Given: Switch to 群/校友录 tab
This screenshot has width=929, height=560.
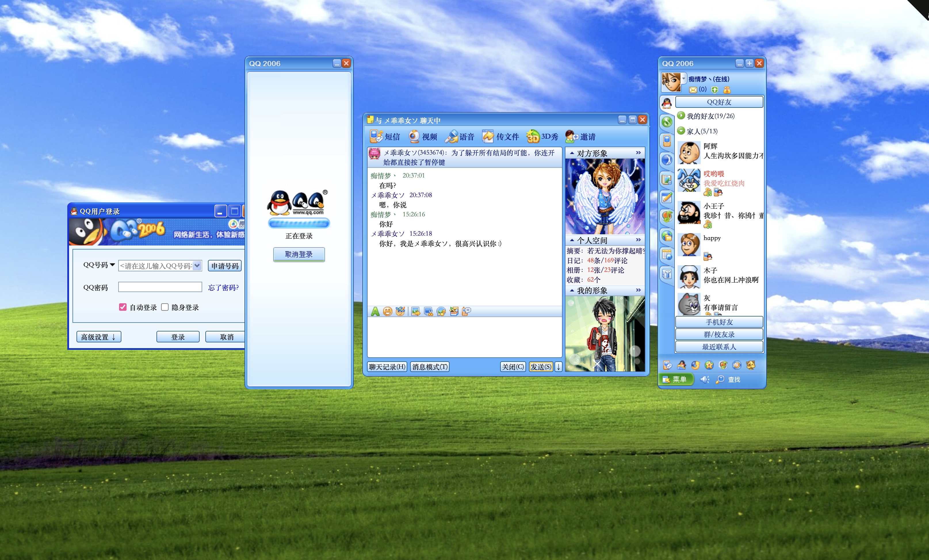Looking at the screenshot, I should (719, 334).
